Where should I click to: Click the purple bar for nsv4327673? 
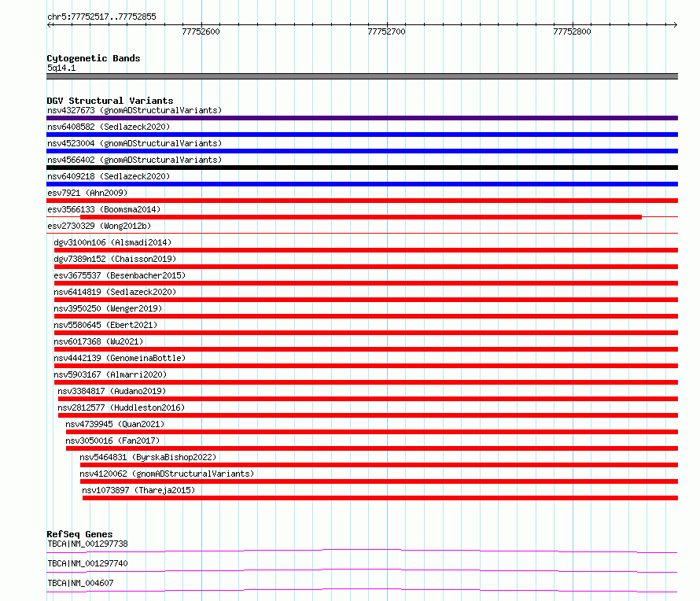(x=362, y=118)
